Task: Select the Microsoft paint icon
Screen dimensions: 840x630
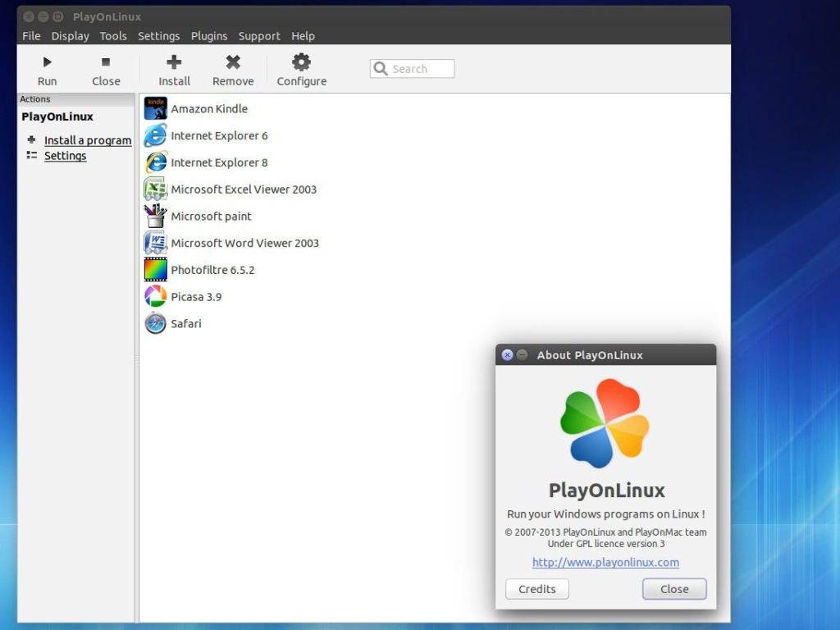Action: pos(155,216)
